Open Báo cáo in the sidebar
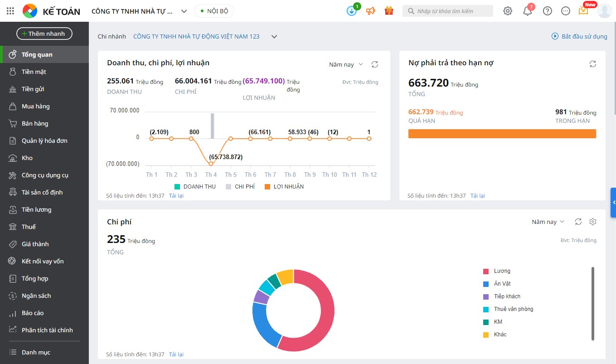The image size is (616, 364). point(44,313)
